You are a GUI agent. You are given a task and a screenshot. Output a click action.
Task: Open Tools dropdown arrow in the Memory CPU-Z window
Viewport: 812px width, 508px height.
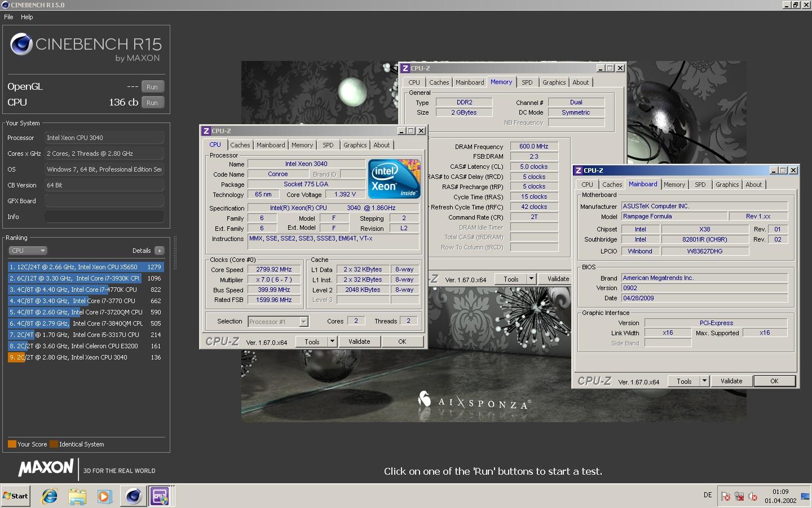click(531, 279)
